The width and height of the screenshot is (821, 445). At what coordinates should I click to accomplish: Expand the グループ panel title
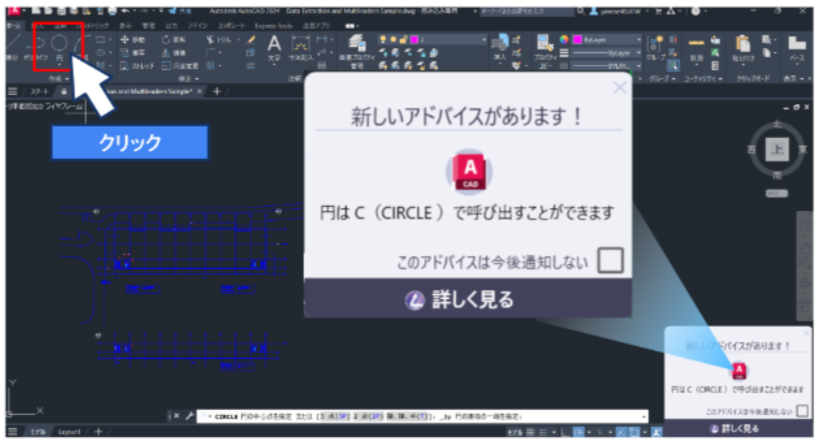click(x=662, y=79)
